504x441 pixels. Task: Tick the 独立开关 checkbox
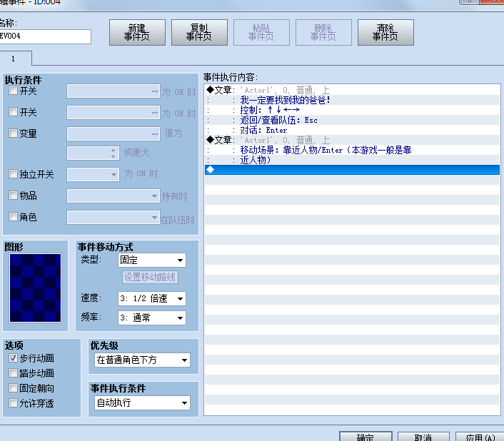coord(13,174)
